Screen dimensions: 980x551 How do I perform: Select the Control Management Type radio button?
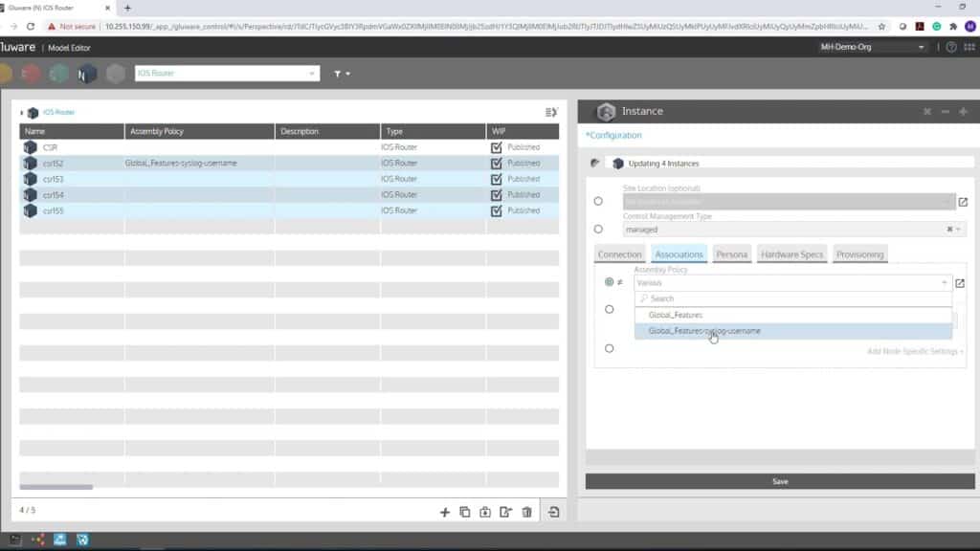(x=598, y=229)
